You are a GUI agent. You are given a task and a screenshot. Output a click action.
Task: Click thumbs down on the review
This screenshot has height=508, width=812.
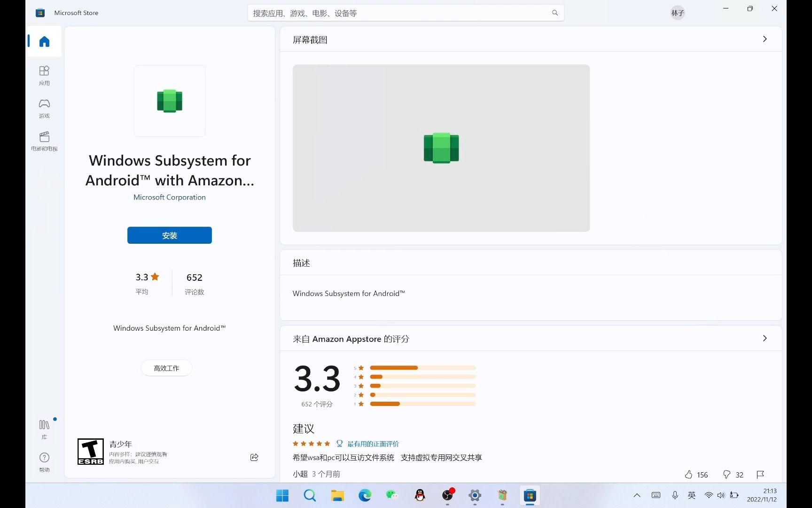coord(726,474)
